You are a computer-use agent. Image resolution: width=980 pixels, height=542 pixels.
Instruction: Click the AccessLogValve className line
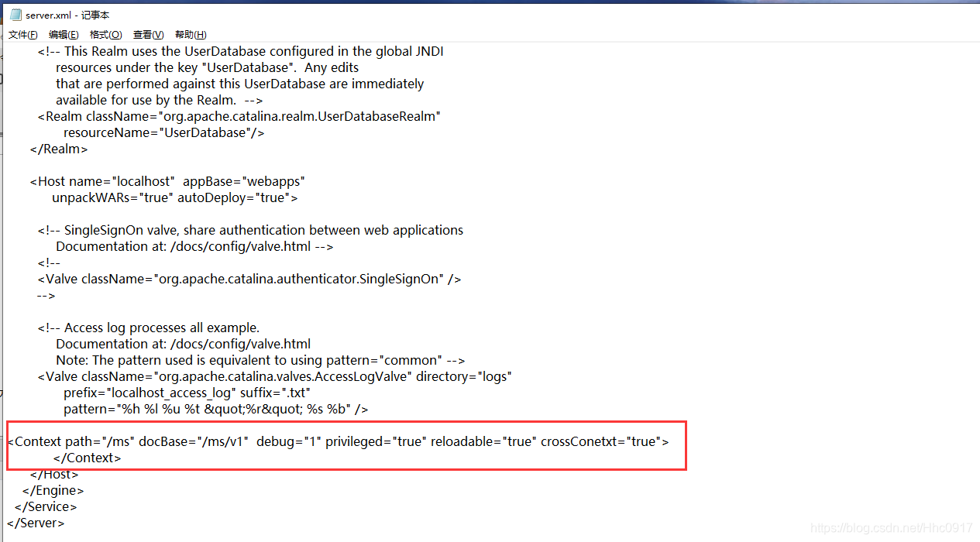274,376
